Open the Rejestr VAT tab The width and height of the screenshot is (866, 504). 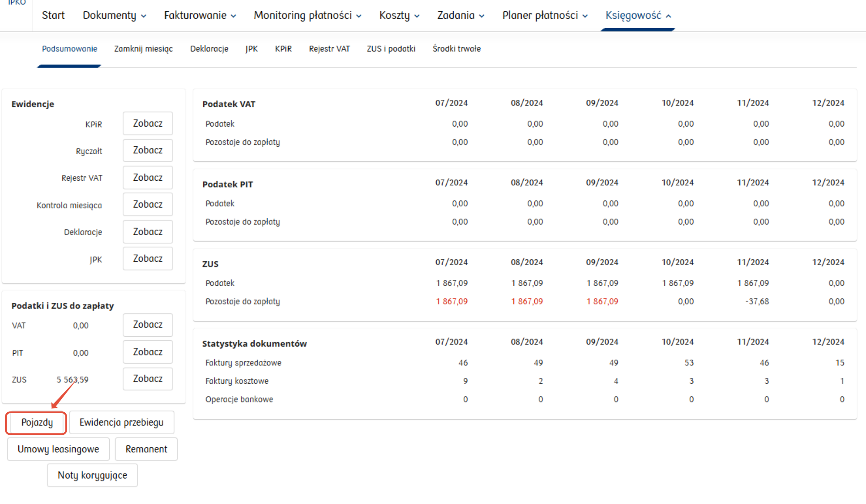(x=329, y=49)
